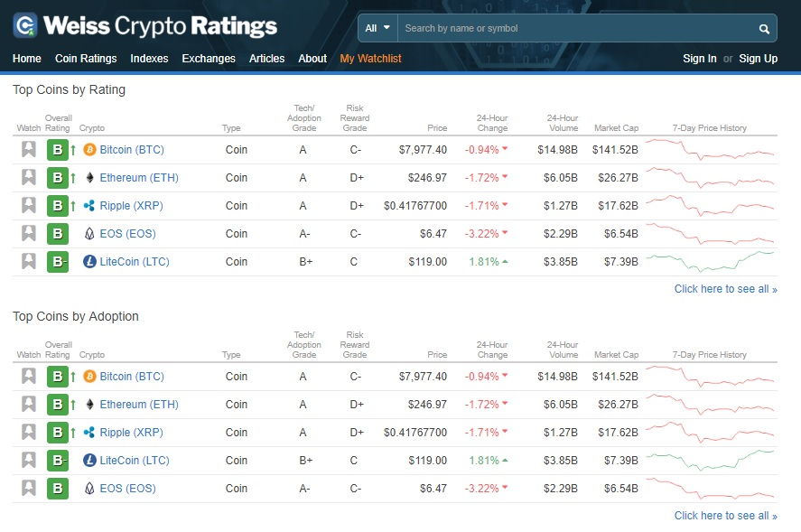This screenshot has width=801, height=532.
Task: Open EOS (EOS) link in Top Coins by Rating
Action: (127, 234)
